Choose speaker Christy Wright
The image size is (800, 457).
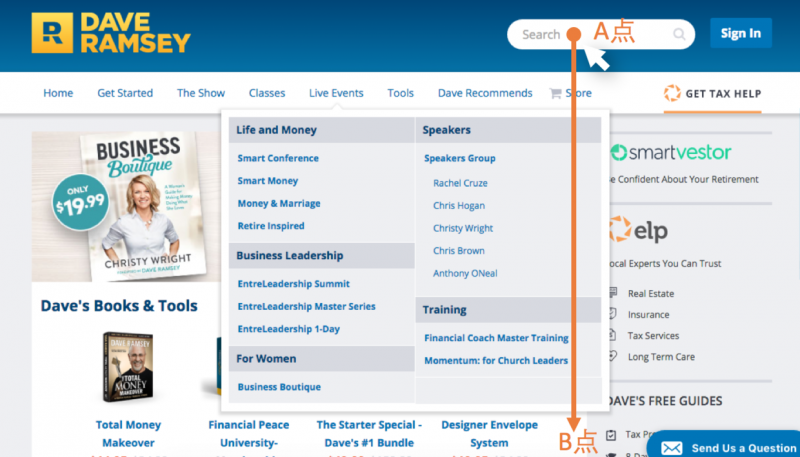pyautogui.click(x=463, y=228)
